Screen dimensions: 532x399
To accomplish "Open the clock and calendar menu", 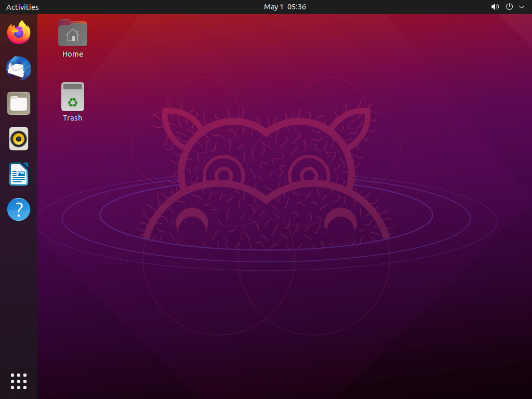I will point(285,7).
